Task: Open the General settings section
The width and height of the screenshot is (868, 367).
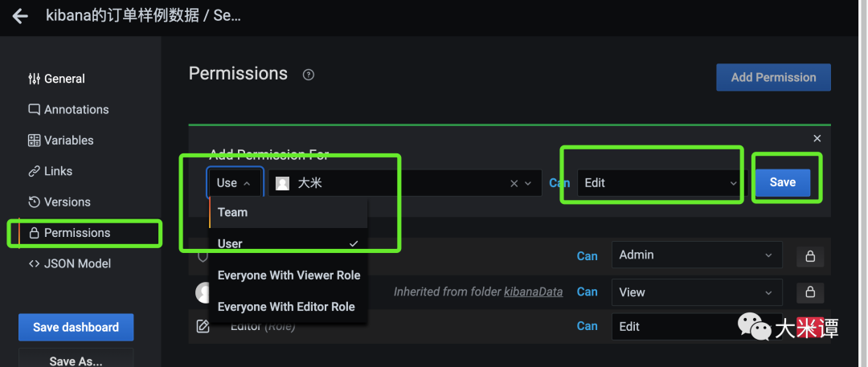Action: (x=64, y=79)
